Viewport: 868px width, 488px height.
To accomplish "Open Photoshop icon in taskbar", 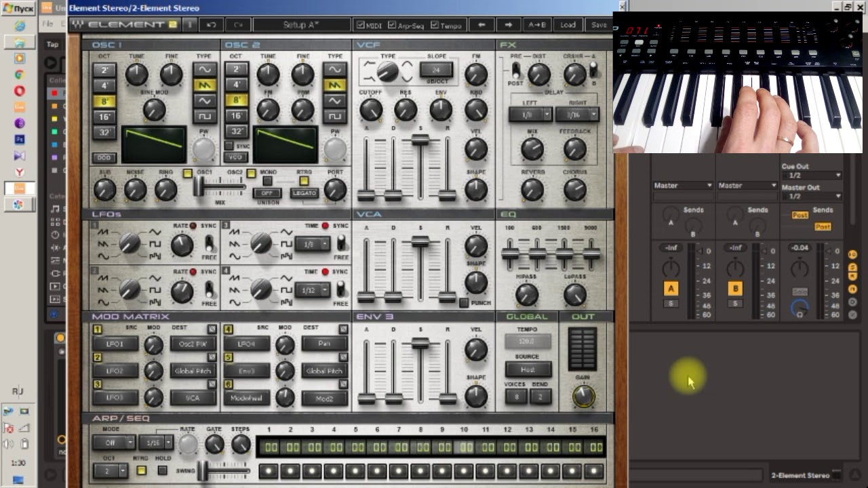I will (20, 140).
